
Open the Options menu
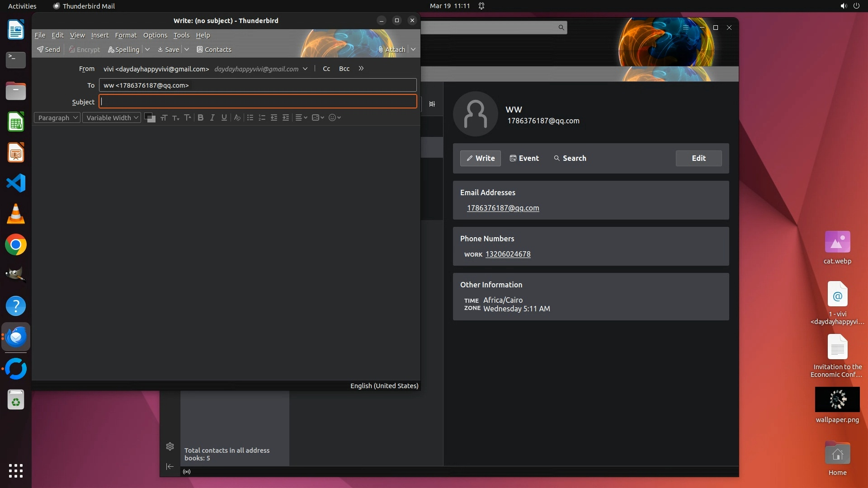[x=155, y=35]
